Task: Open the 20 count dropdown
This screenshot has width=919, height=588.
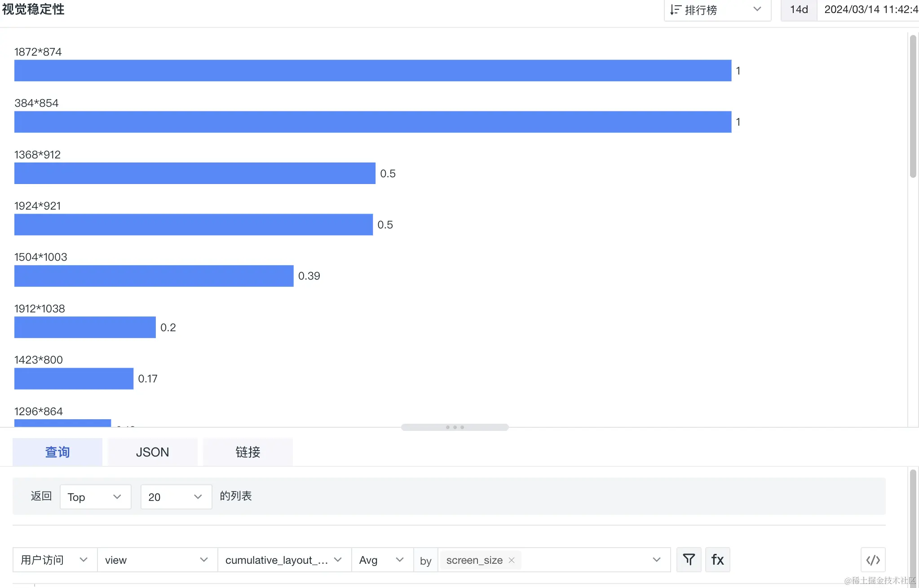Action: (176, 496)
